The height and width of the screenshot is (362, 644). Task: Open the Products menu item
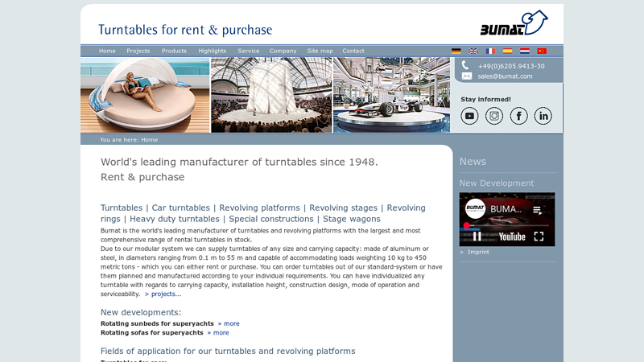174,51
